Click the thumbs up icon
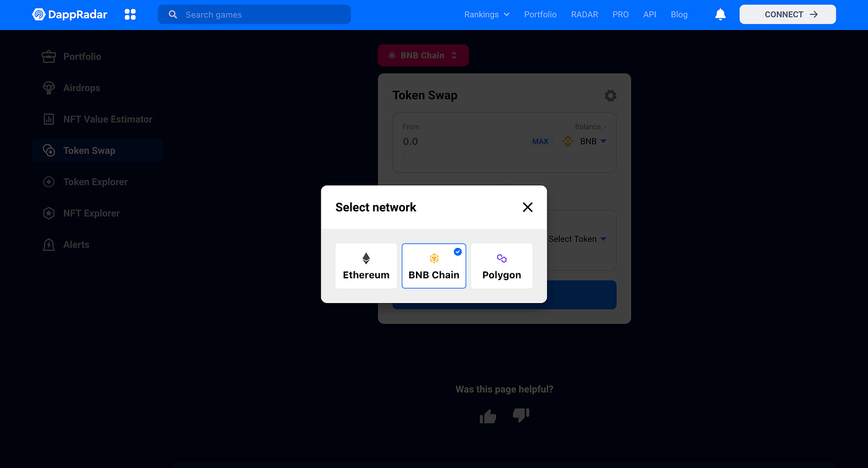 [488, 417]
